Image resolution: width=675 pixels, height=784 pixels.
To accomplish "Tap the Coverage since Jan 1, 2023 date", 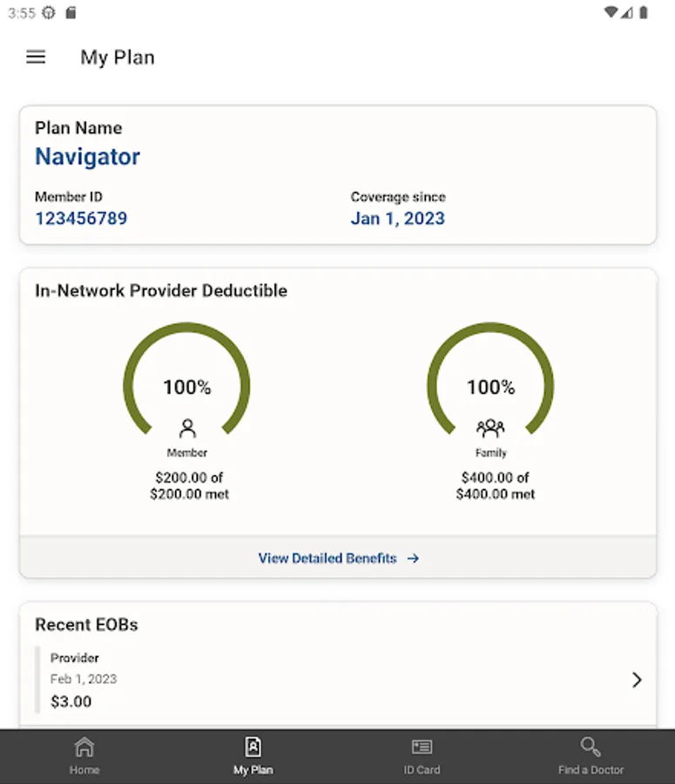I will (397, 219).
